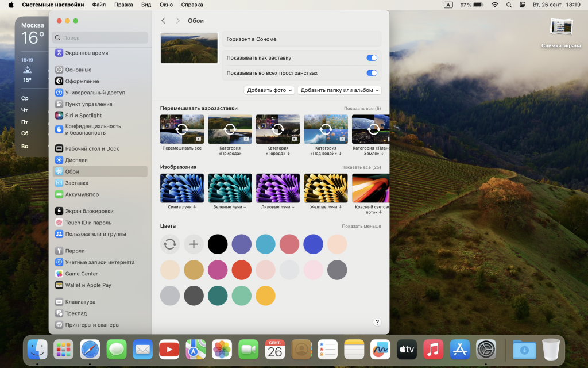Screen dimensions: 588x368
Task: Open Аккумулятор settings icon
Action: 59,194
